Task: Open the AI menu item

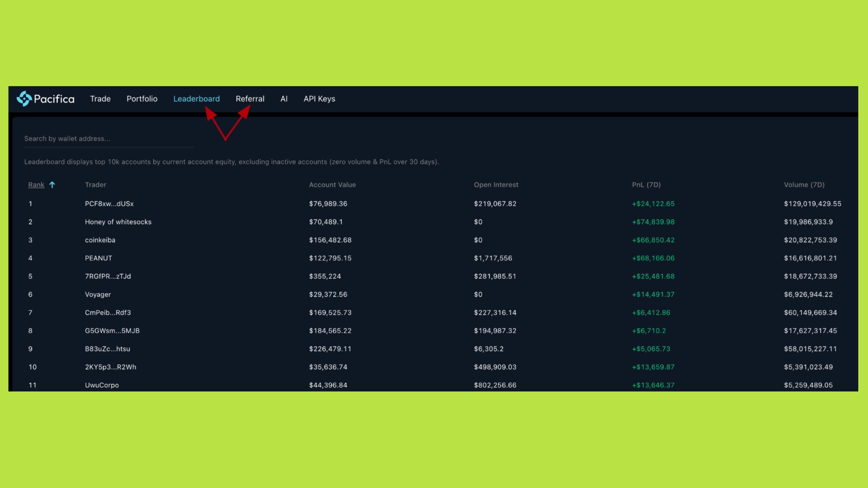Action: tap(284, 99)
